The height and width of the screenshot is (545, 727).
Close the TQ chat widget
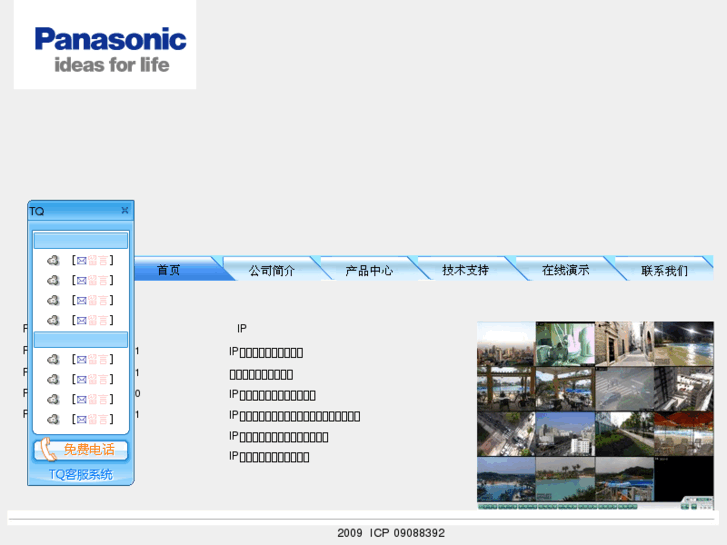tap(125, 211)
